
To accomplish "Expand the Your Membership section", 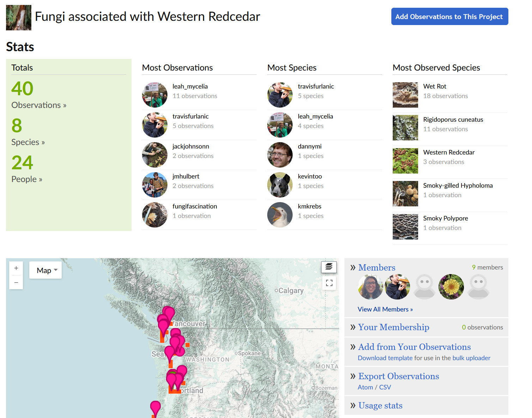I will point(393,327).
